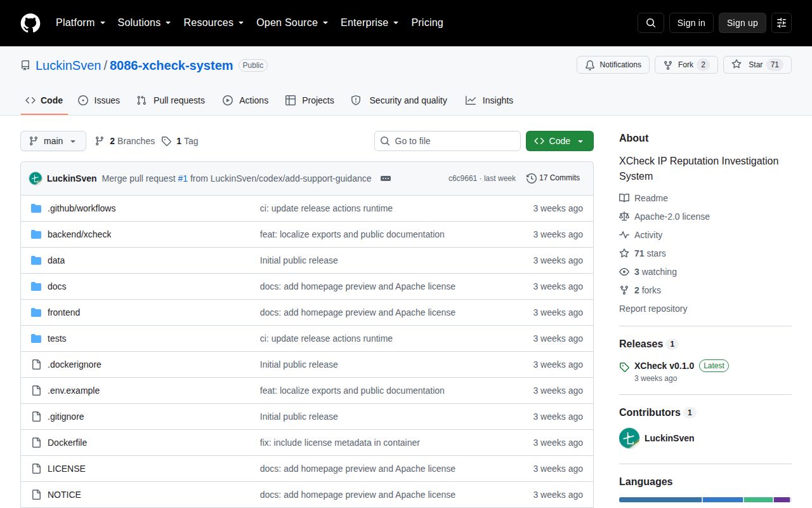
Task: Click the commit details ellipsis icon
Action: click(x=386, y=178)
